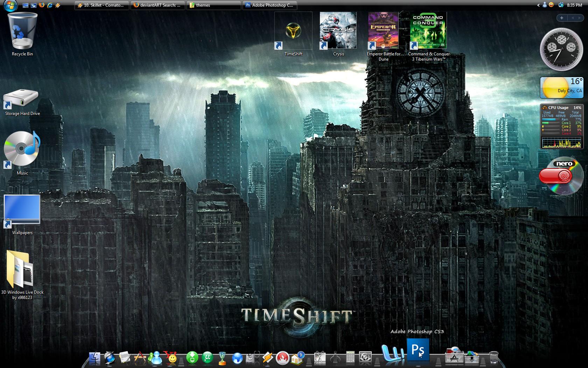Image resolution: width=588 pixels, height=368 pixels.
Task: Open the green trophy goblet dock icon
Action: click(222, 358)
